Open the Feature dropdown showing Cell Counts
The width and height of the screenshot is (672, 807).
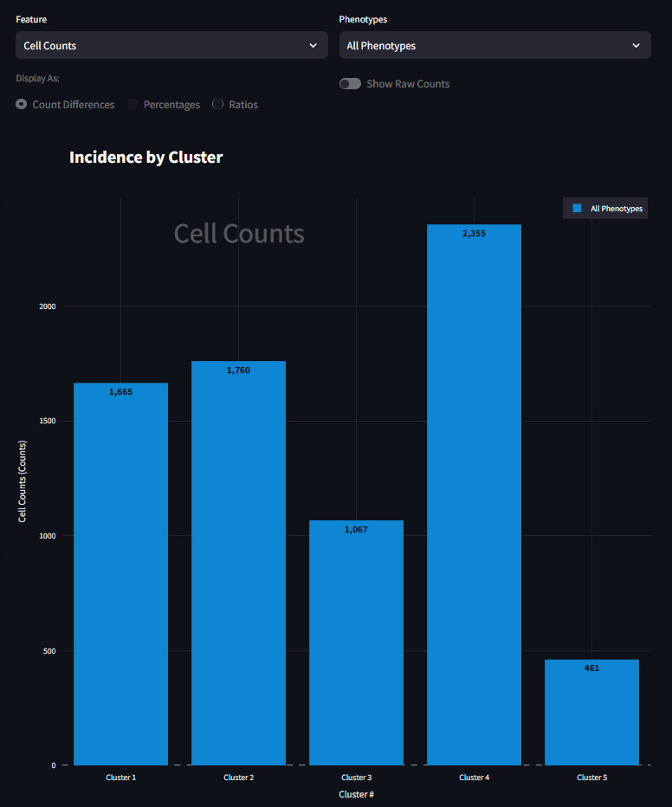171,45
